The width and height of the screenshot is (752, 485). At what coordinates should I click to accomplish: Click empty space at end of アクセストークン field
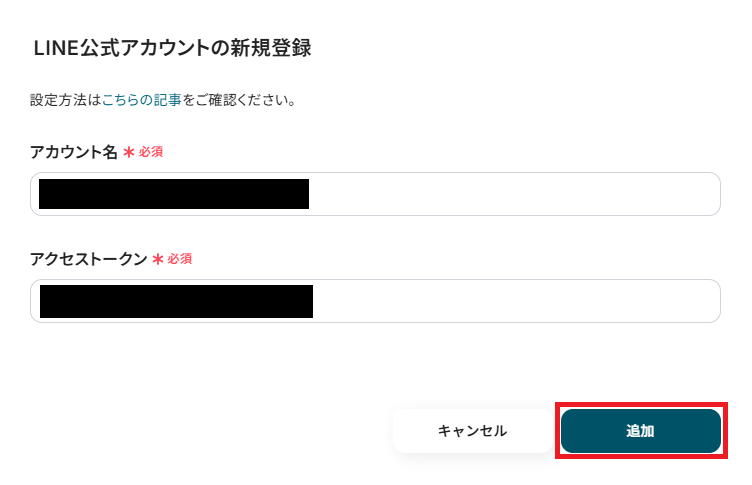[516, 301]
